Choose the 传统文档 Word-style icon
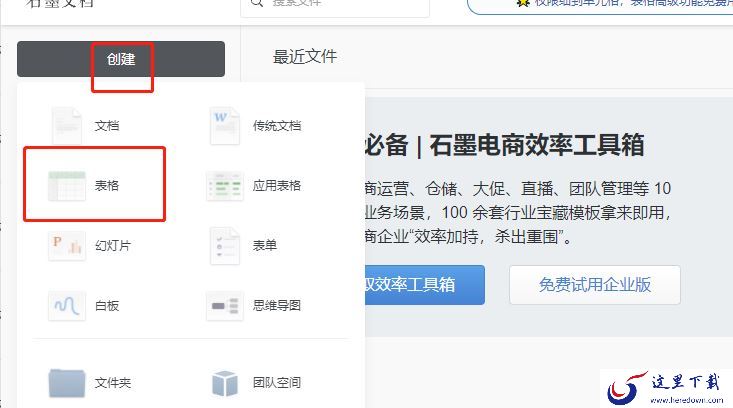This screenshot has height=408, width=733. 225,126
